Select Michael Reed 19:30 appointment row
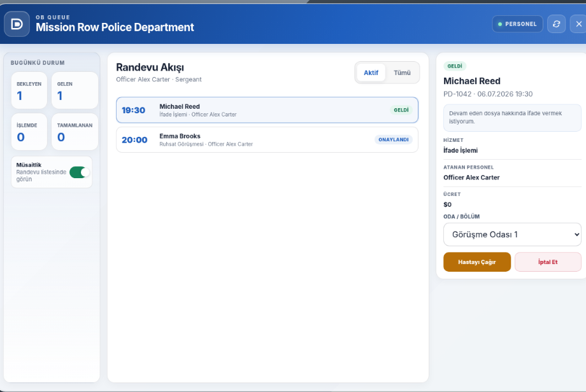The image size is (586, 392). (267, 109)
